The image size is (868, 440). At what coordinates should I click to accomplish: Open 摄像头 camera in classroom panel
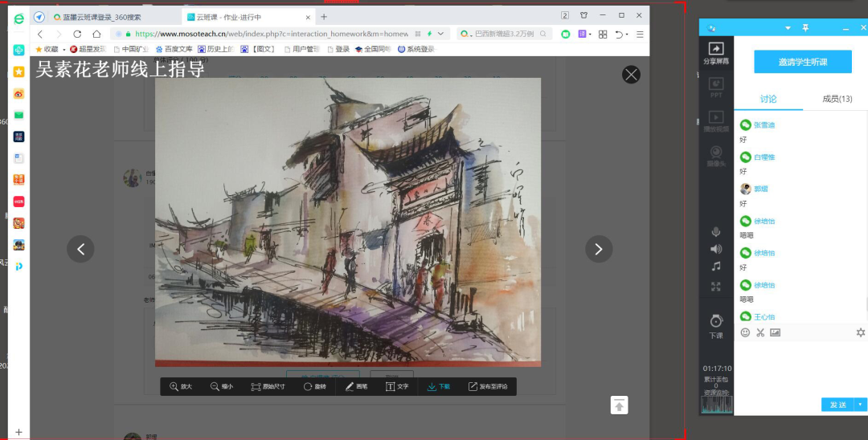pos(716,156)
